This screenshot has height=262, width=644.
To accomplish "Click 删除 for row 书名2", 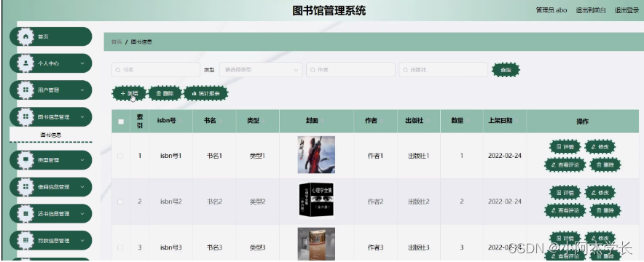I will point(605,211).
